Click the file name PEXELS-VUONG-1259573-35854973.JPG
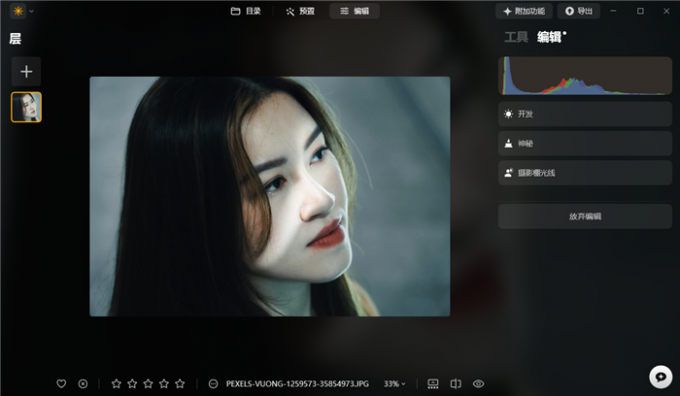This screenshot has height=396, width=680. click(297, 384)
